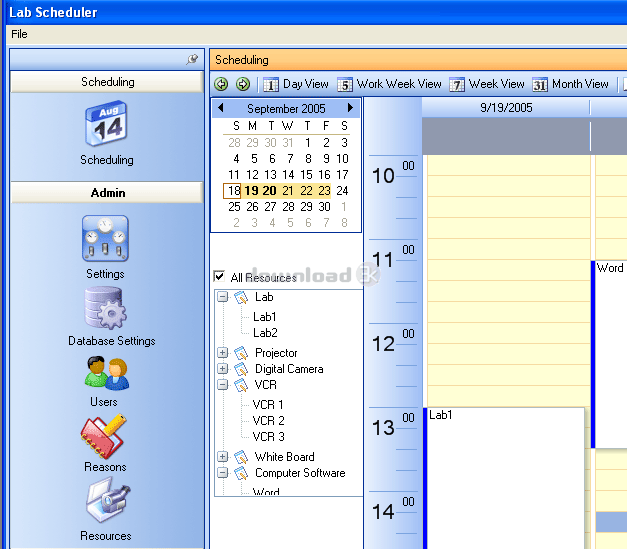
Task: Switch to Month View
Action: [x=571, y=84]
